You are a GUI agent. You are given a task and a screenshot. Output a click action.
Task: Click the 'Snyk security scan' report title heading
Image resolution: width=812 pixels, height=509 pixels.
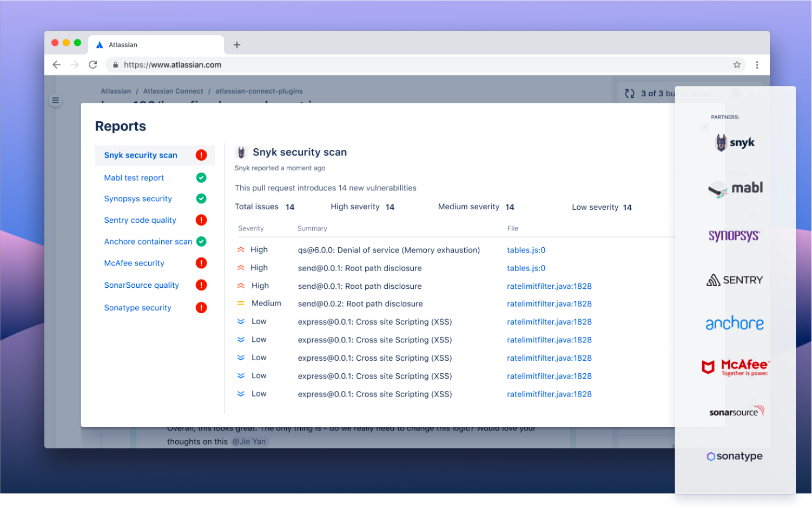[x=300, y=153]
